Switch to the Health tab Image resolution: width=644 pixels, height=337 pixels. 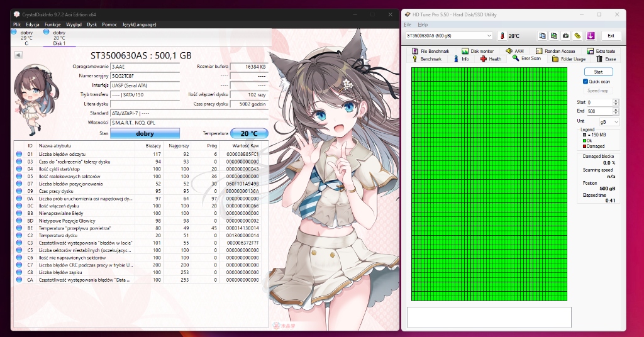491,58
